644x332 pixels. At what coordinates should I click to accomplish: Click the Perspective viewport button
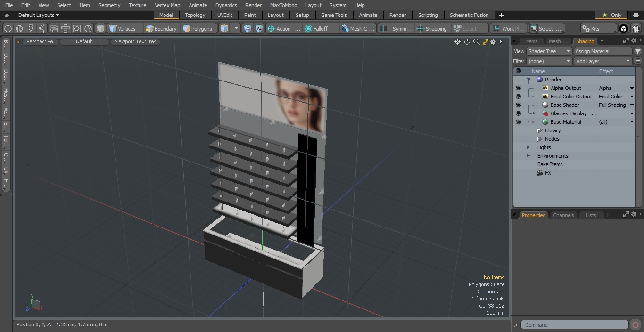click(x=40, y=41)
